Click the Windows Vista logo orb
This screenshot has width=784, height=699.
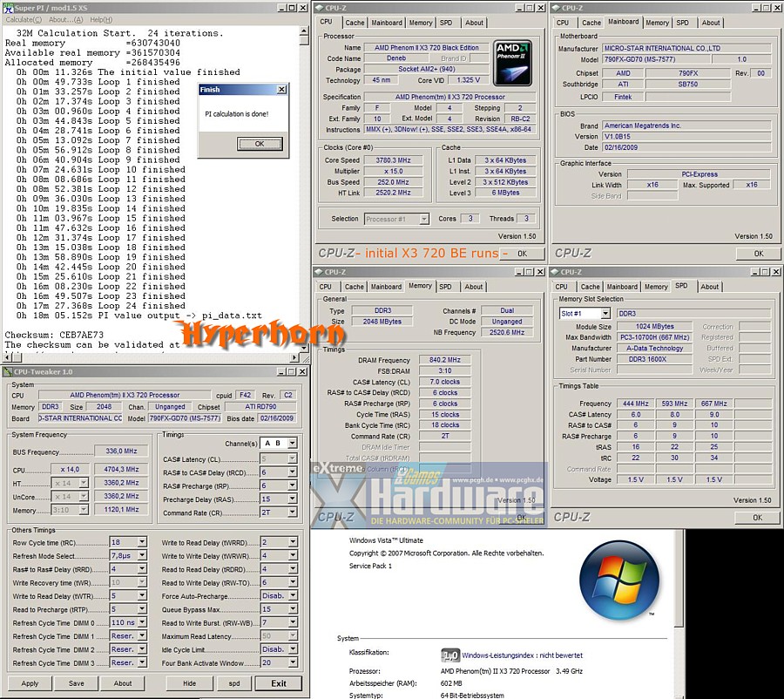[619, 580]
